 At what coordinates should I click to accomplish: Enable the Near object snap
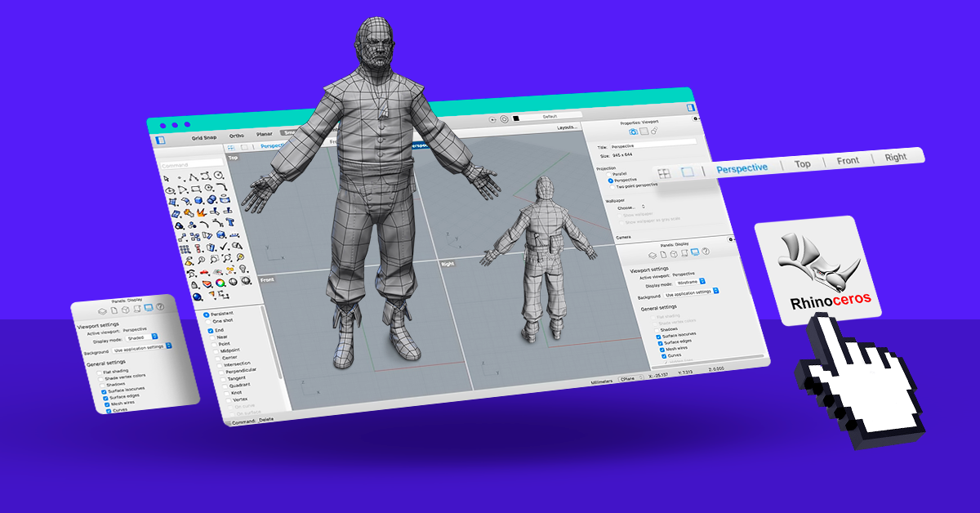[x=212, y=338]
